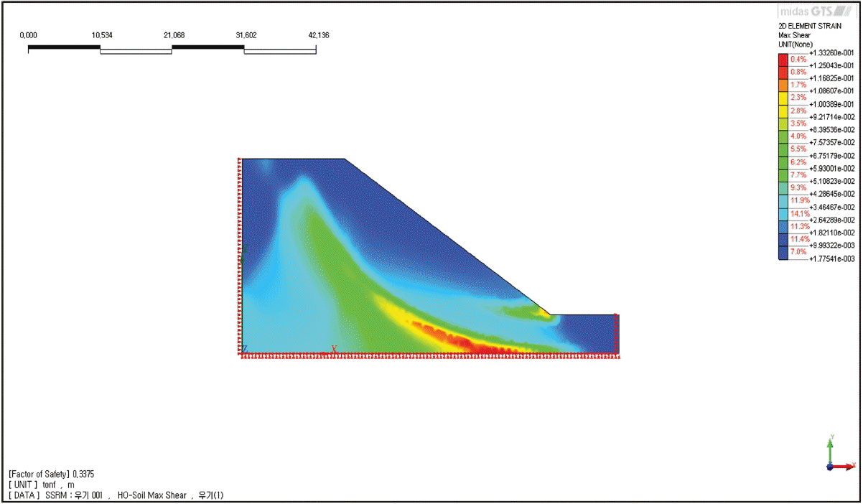The height and width of the screenshot is (504, 863).
Task: Click the Max Shear legend label
Action: pyautogui.click(x=796, y=34)
